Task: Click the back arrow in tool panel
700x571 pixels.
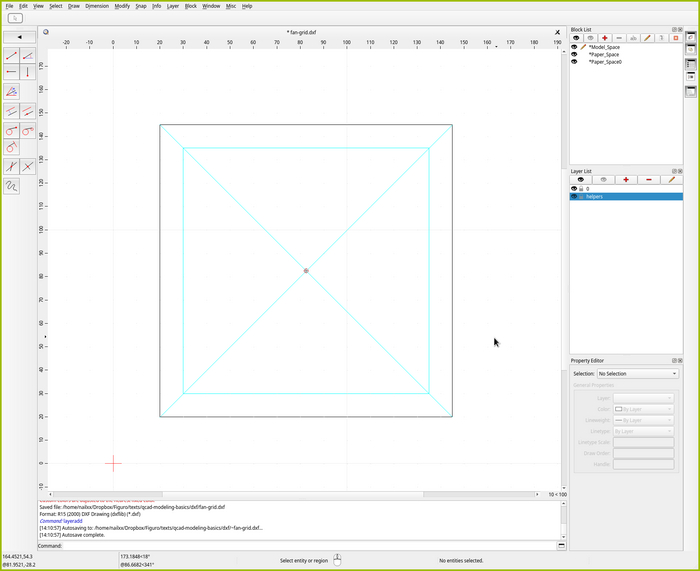Action: [x=20, y=38]
